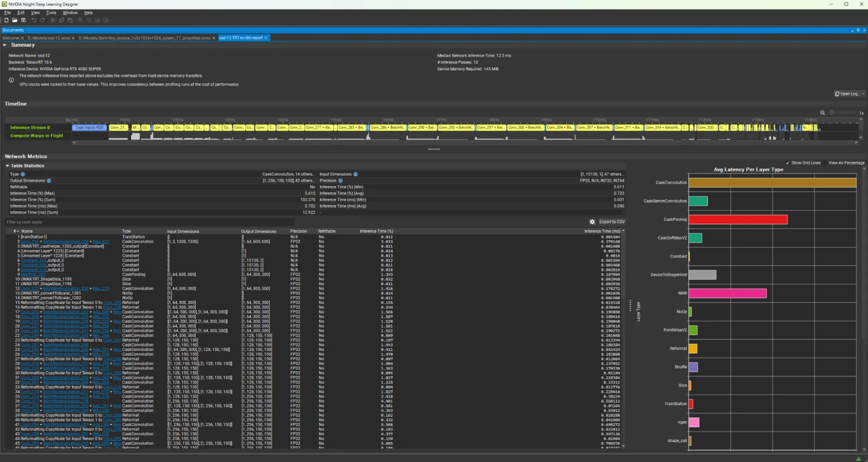Close the ssd-12.onnx tab

[73, 38]
